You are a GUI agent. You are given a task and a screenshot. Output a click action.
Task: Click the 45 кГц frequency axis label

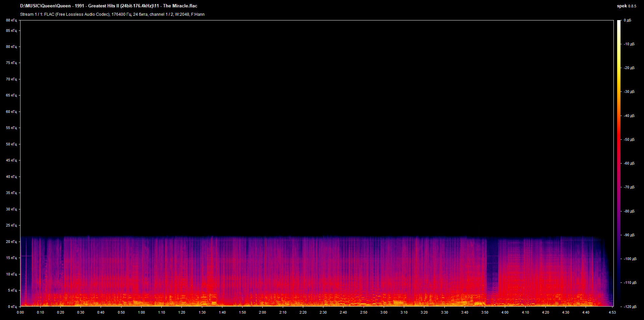(11, 160)
